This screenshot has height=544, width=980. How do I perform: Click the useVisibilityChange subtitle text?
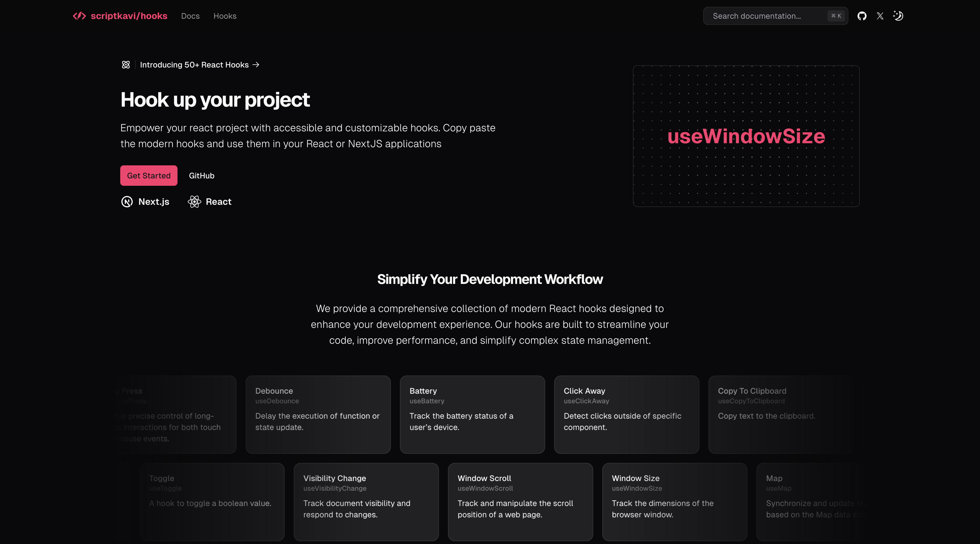pyautogui.click(x=335, y=488)
